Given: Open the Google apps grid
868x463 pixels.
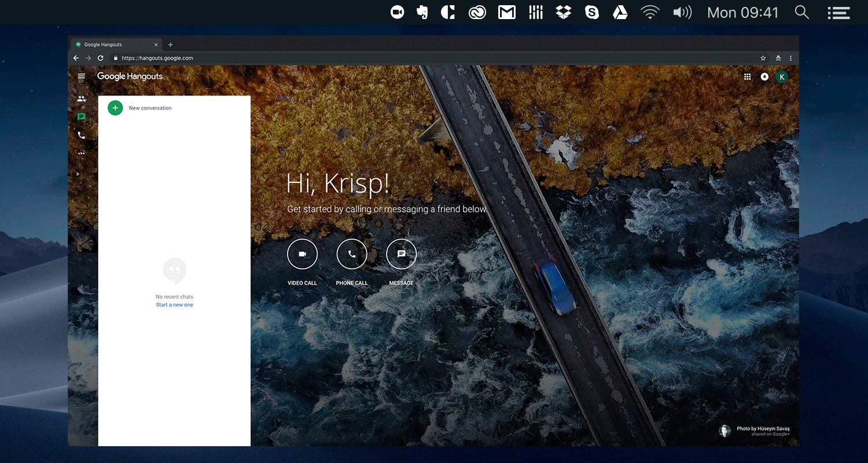Looking at the screenshot, I should click(748, 76).
